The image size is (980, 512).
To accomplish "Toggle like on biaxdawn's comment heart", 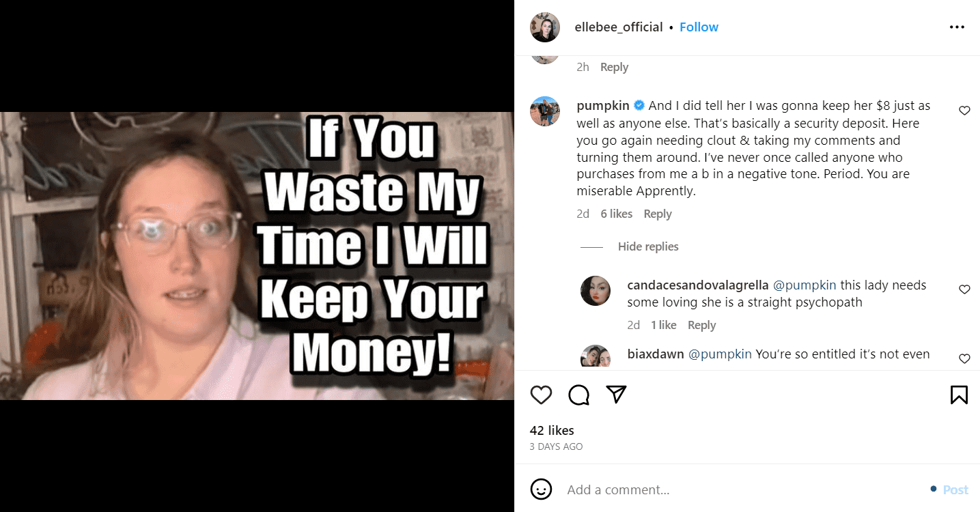I will pos(964,358).
